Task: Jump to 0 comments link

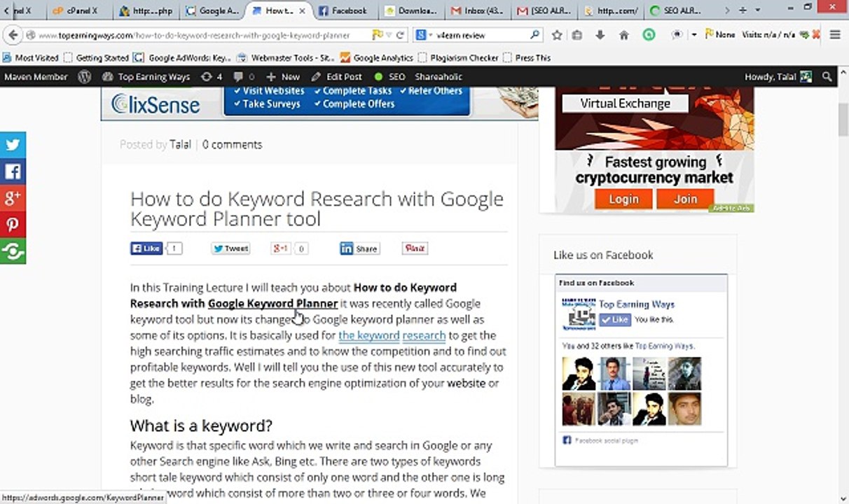Action: [232, 144]
